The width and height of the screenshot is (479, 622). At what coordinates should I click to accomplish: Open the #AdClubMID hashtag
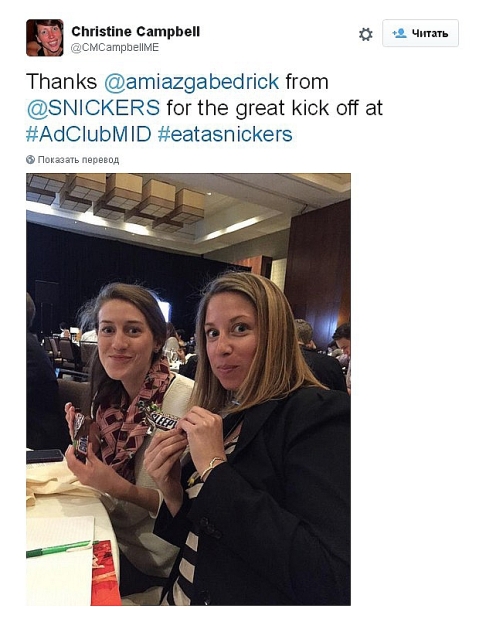pyautogui.click(x=88, y=134)
